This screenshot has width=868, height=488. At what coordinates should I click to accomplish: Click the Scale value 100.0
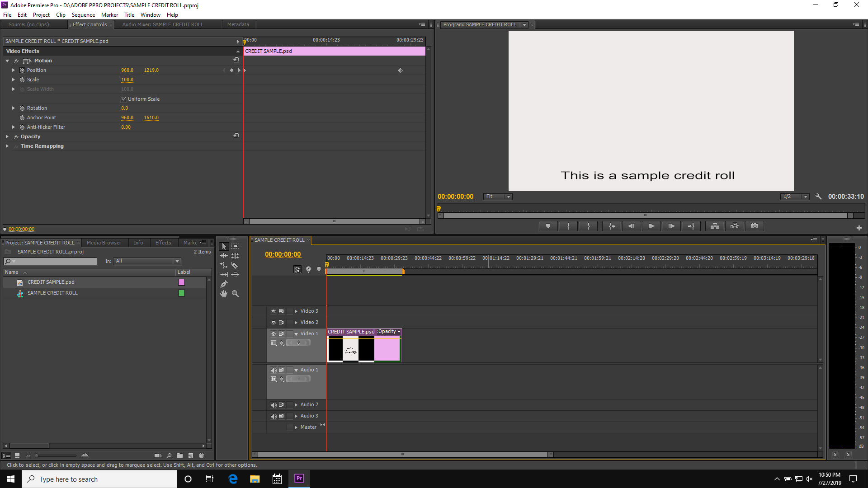pyautogui.click(x=127, y=80)
